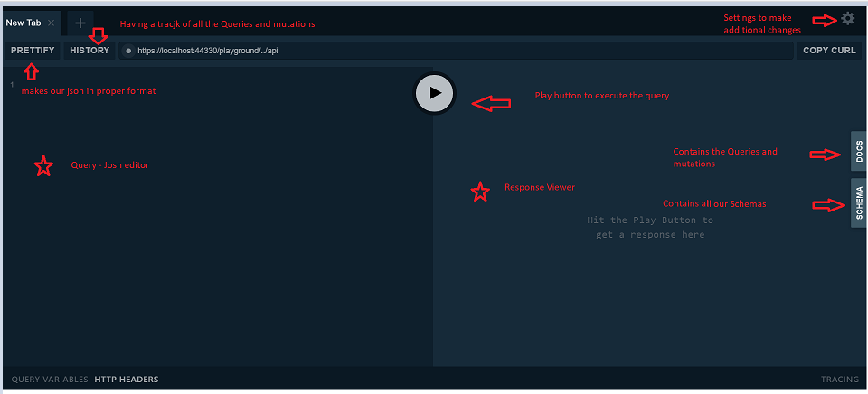
Task: Edit the endpoint URL field
Action: coord(456,51)
